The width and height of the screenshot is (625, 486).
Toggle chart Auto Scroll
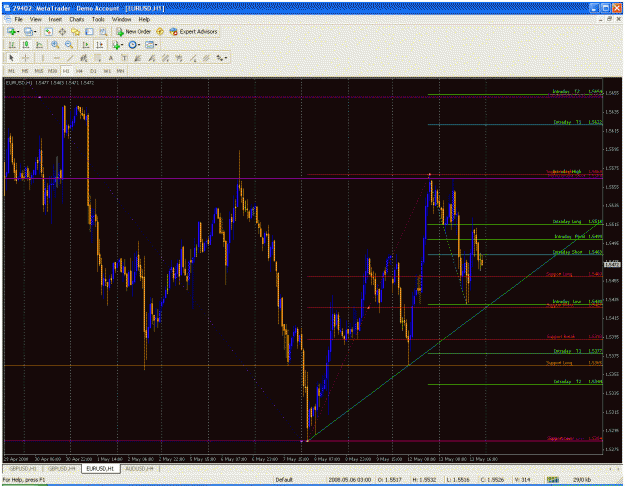point(86,45)
